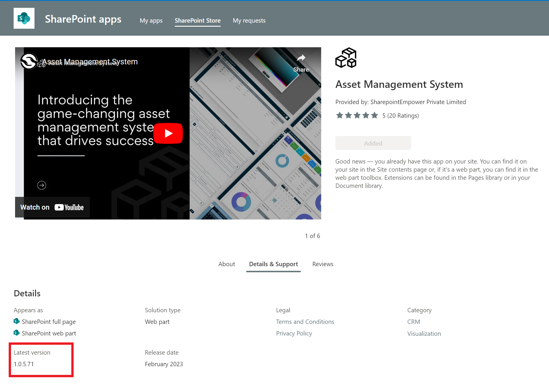
Task: Open My apps from the top navigation
Action: pos(151,20)
